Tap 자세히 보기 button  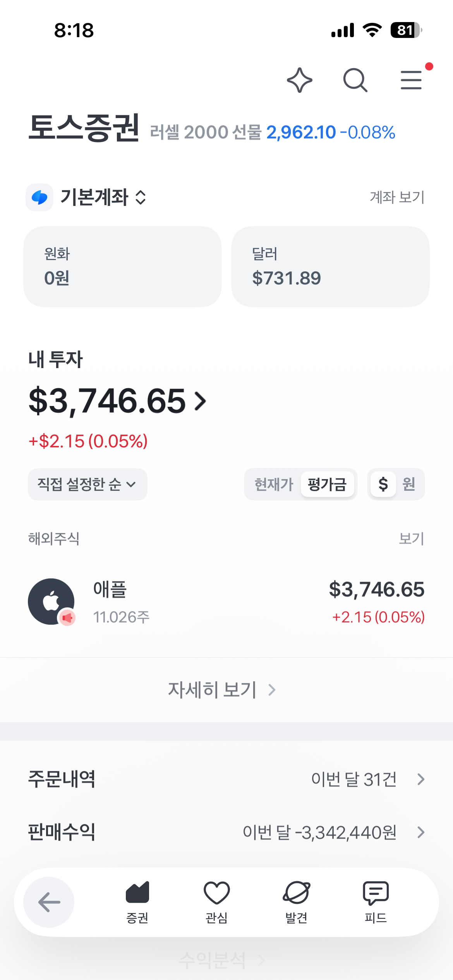click(x=222, y=690)
